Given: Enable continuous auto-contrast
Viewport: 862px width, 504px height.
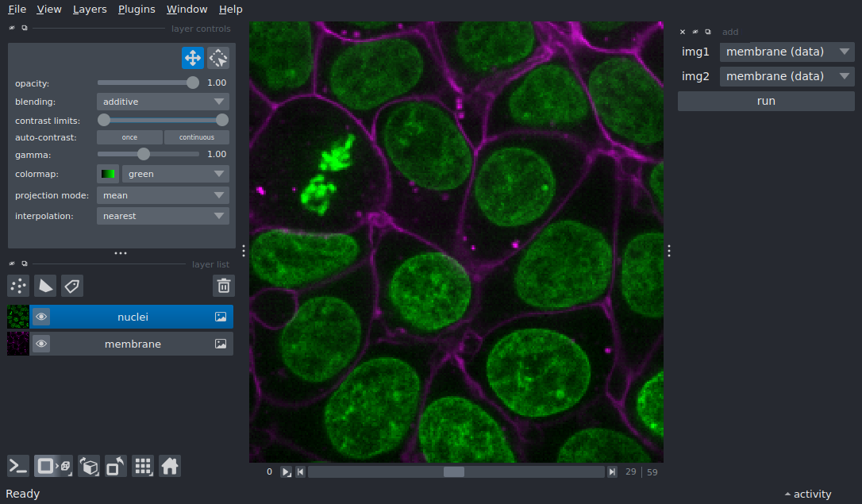Looking at the screenshot, I should [x=196, y=137].
